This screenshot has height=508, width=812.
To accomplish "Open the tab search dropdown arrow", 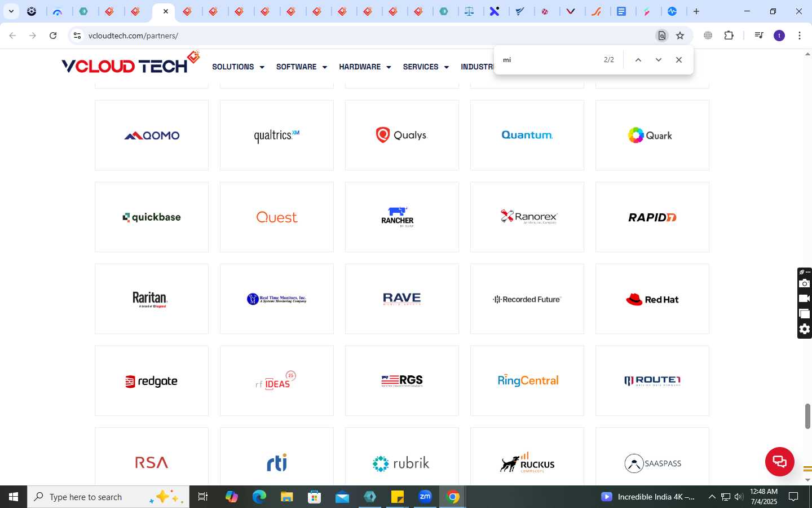I will (11, 11).
